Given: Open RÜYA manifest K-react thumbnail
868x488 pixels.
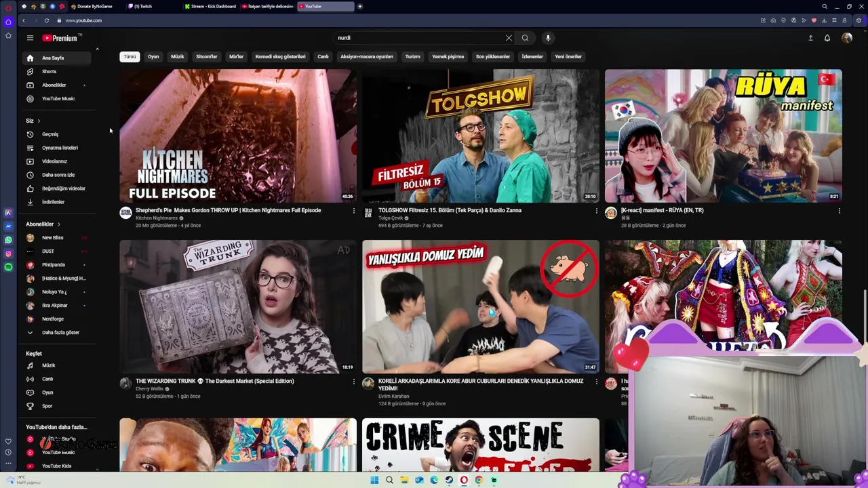Looking at the screenshot, I should coord(724,136).
